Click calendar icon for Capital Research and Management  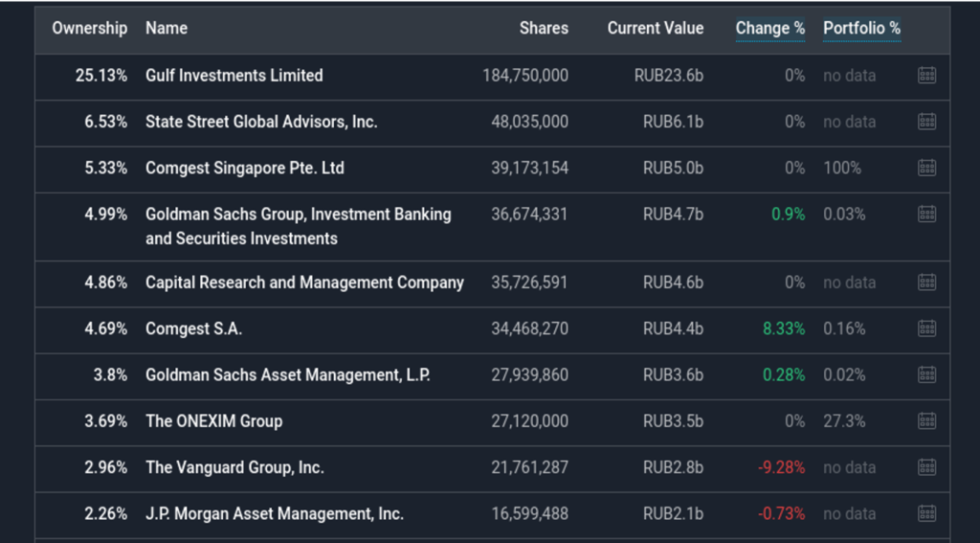point(925,283)
